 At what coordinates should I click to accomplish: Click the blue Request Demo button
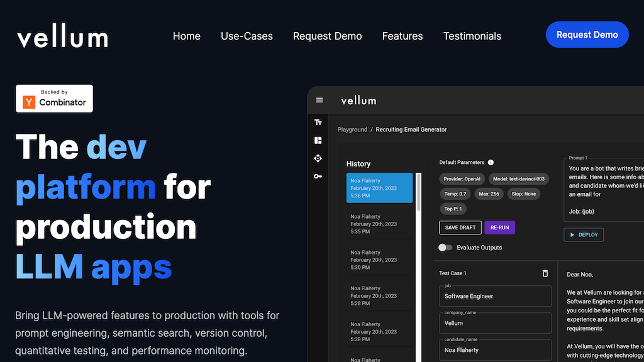[x=587, y=35]
